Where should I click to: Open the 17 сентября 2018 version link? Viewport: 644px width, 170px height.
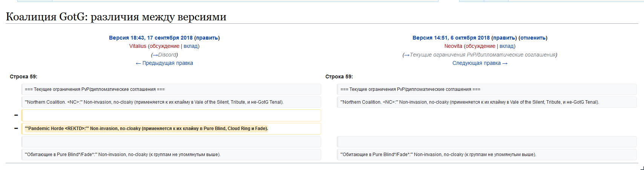[150, 38]
